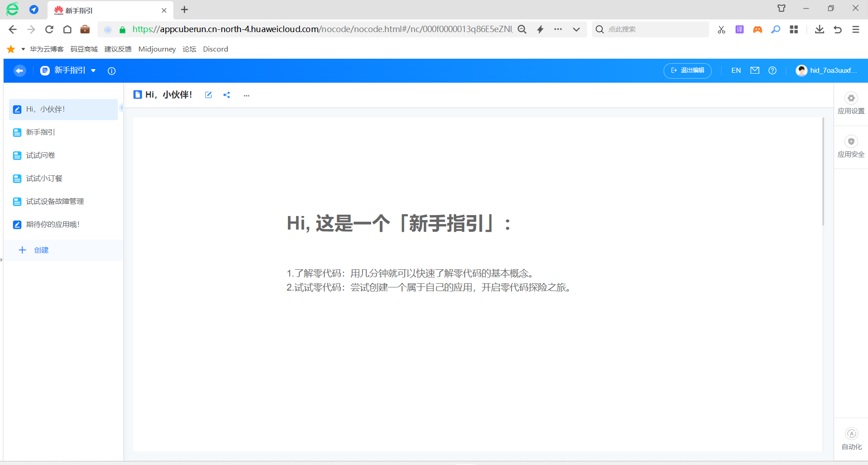The height and width of the screenshot is (465, 868).
Task: Click the green browser logo in the title bar
Action: point(13,9)
